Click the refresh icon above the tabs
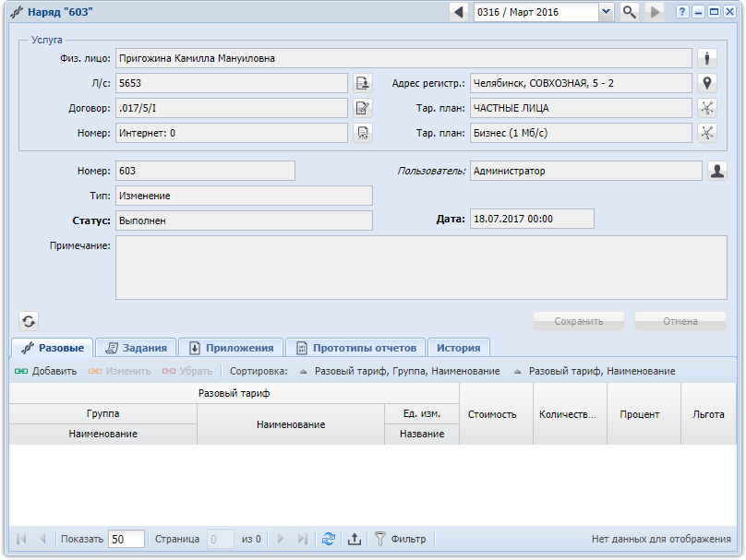 click(29, 321)
